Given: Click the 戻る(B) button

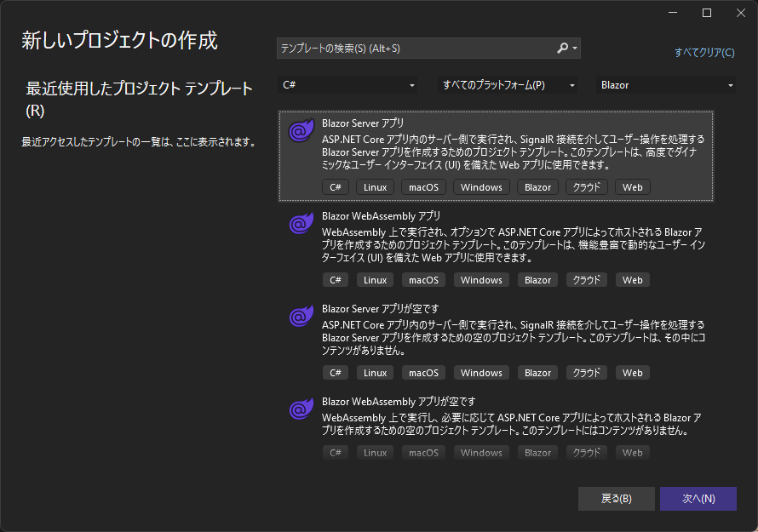Looking at the screenshot, I should pos(617,499).
